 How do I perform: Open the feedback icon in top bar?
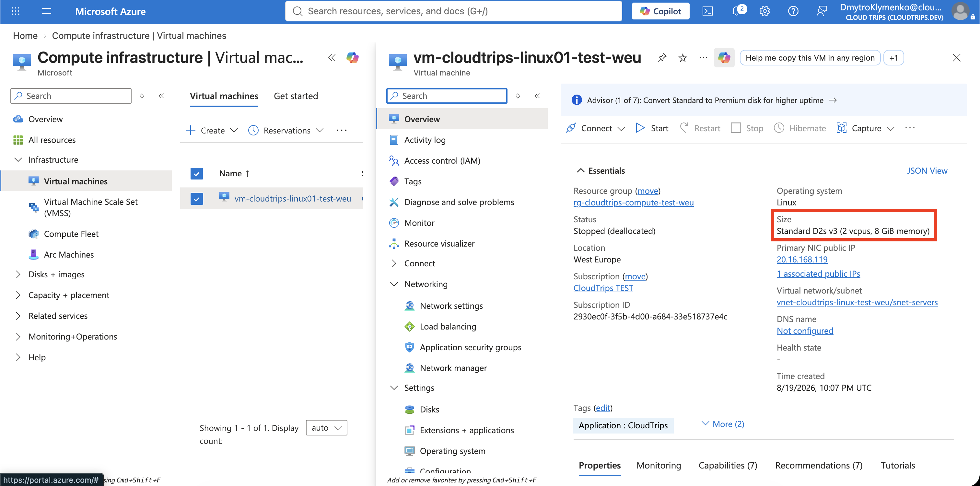coord(822,11)
